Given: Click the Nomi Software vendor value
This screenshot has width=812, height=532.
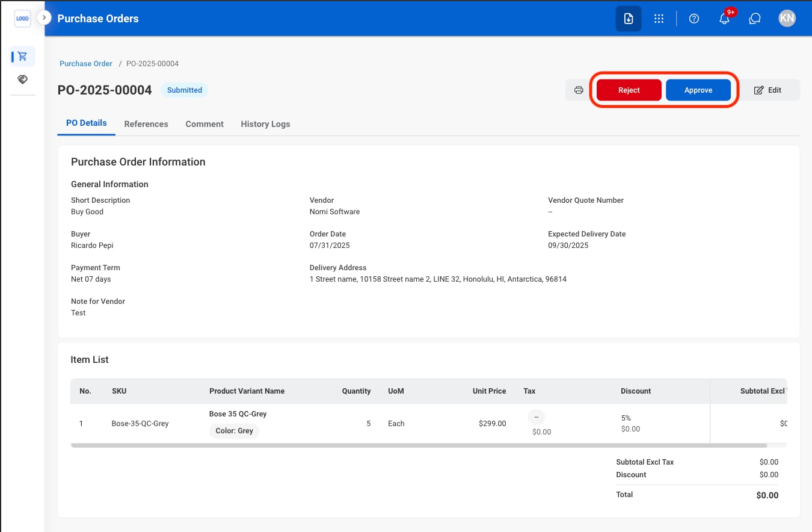Looking at the screenshot, I should (335, 212).
